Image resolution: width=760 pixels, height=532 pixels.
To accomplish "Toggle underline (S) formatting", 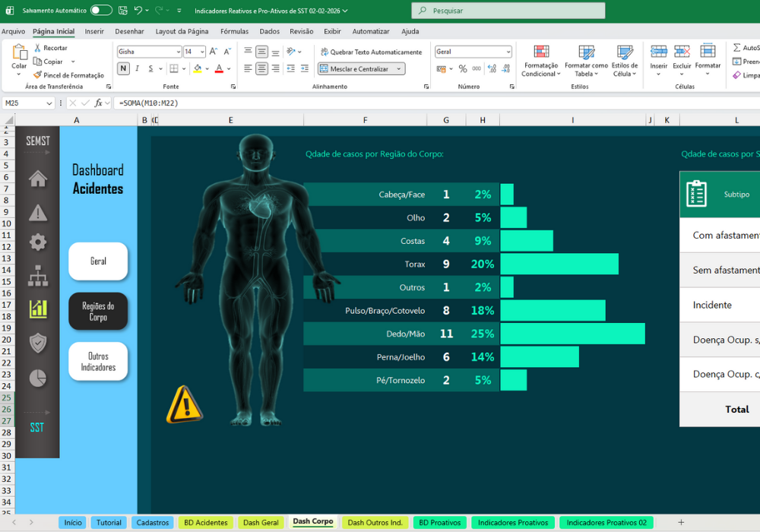I will (150, 69).
